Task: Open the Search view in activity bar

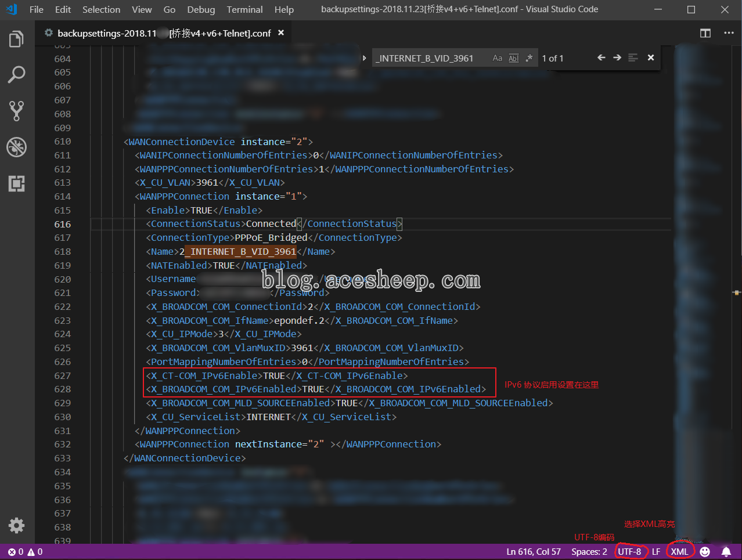Action: click(16, 74)
